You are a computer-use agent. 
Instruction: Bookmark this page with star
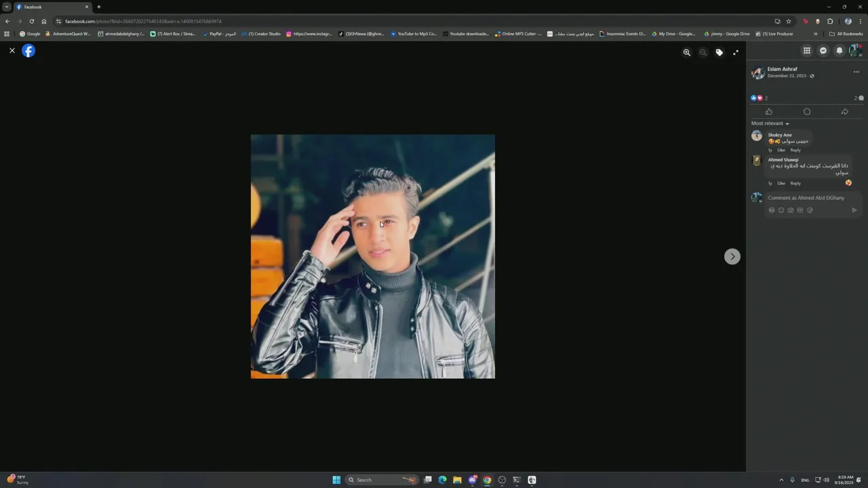789,21
